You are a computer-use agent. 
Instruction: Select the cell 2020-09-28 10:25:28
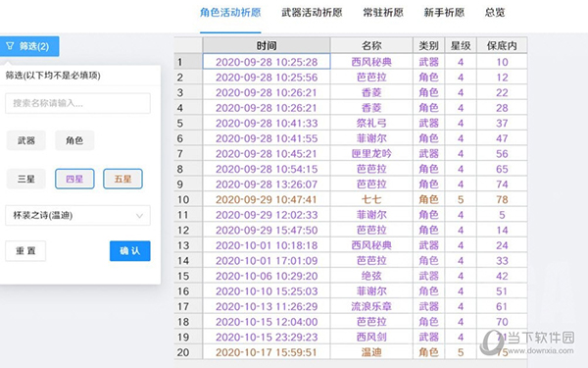point(267,62)
